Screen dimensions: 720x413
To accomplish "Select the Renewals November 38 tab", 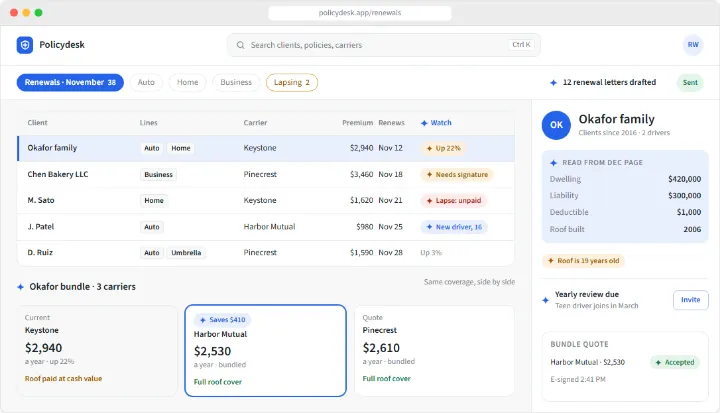I will [x=70, y=83].
